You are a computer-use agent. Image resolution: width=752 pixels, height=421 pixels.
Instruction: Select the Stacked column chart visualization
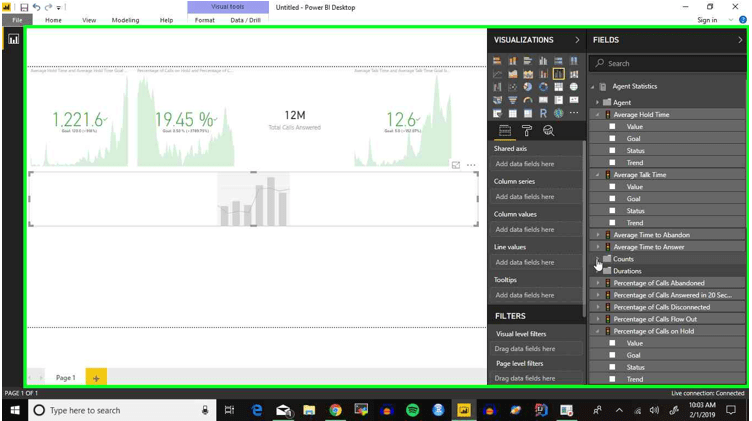(x=513, y=61)
